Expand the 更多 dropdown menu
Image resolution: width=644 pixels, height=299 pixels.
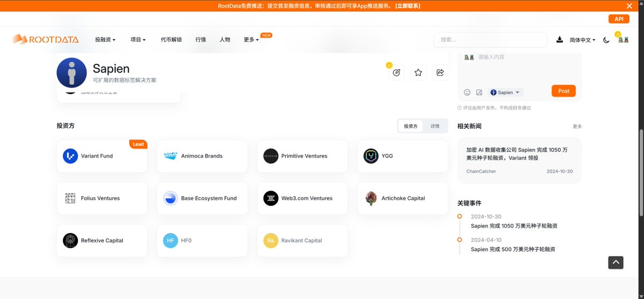tap(251, 40)
